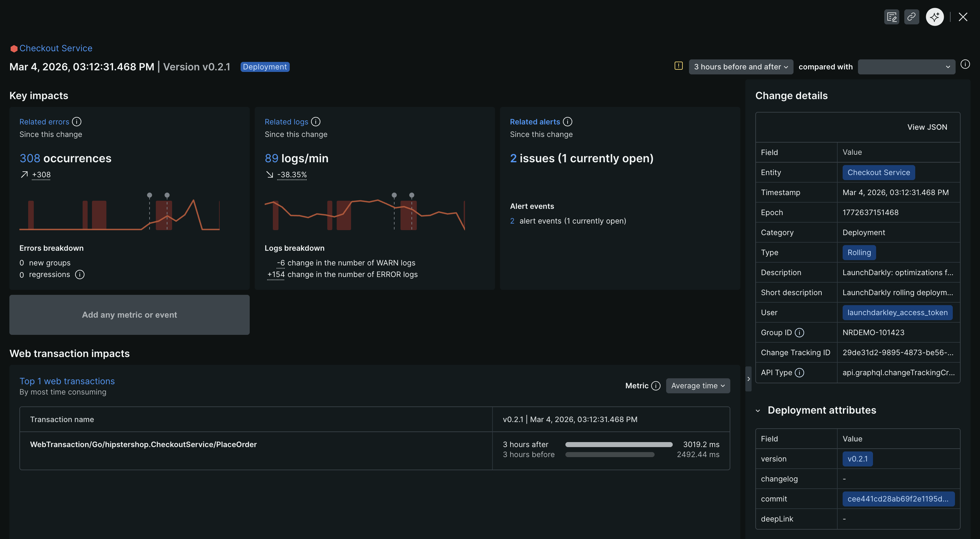Open the edit notes icon in top bar
This screenshot has width=980, height=539.
click(x=891, y=17)
